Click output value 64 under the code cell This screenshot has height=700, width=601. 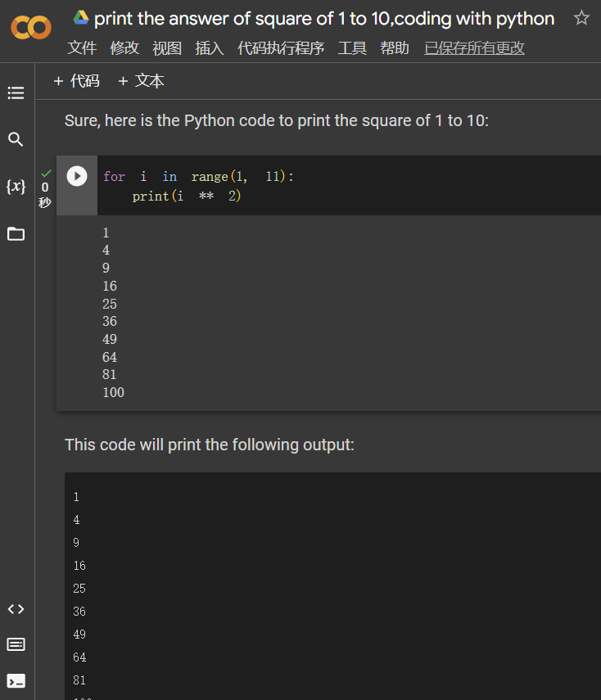[x=110, y=357]
